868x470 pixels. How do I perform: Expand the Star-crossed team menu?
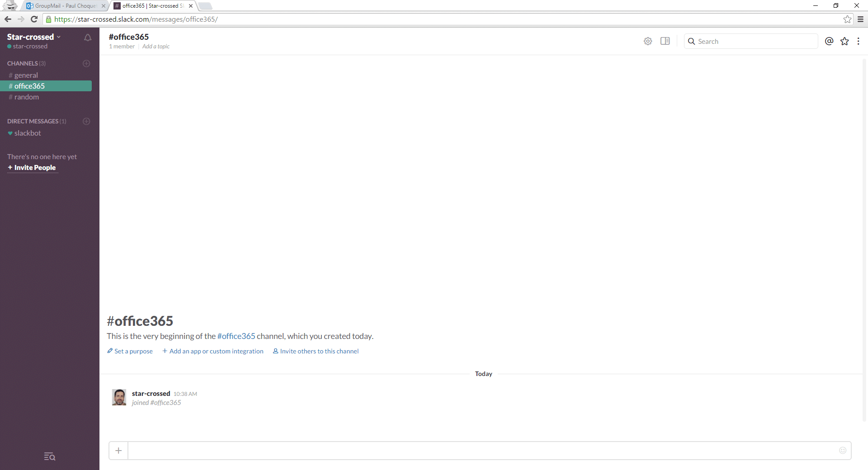click(x=34, y=37)
